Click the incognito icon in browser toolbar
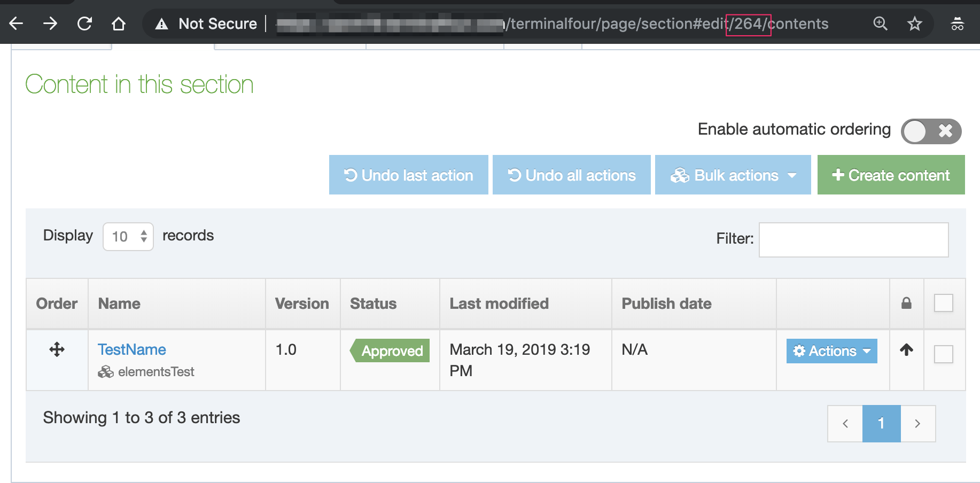980x483 pixels. (957, 24)
